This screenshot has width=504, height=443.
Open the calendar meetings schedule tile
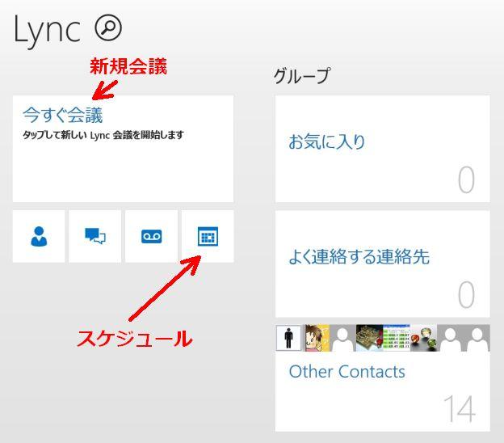point(208,237)
